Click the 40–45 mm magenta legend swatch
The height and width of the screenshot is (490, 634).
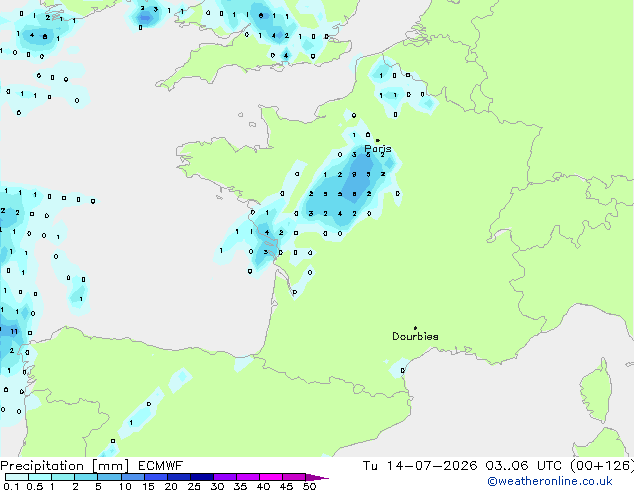[x=271, y=477]
